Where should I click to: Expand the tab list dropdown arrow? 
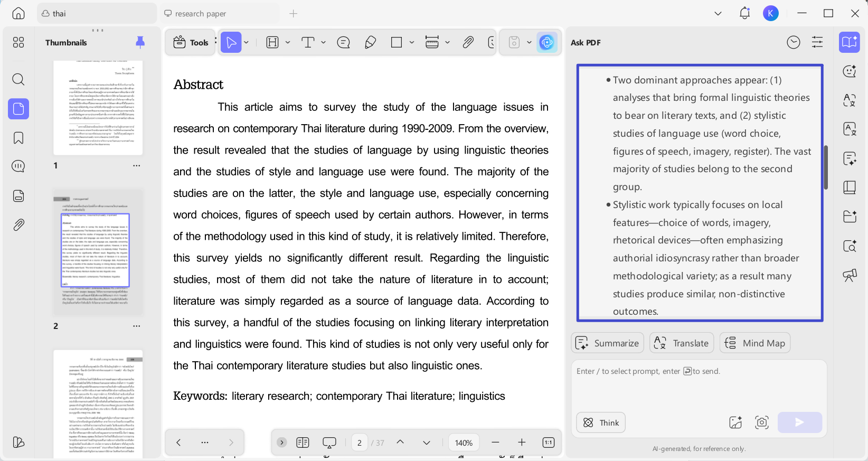click(x=718, y=13)
